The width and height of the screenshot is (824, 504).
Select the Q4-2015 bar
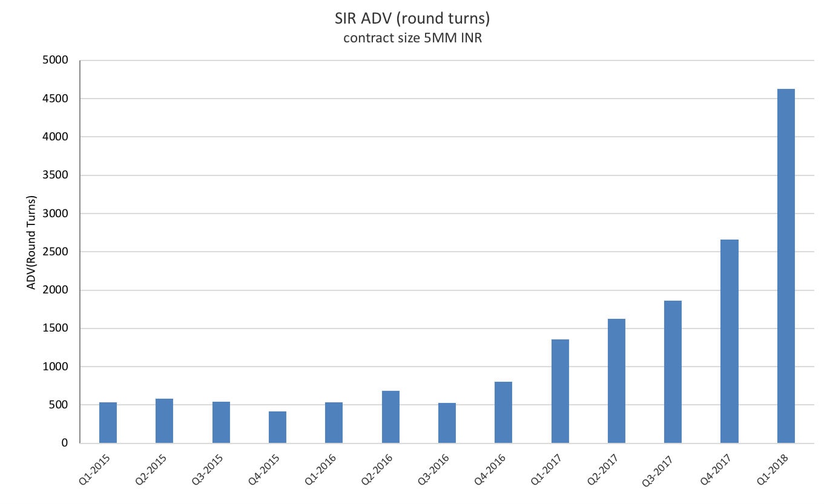pyautogui.click(x=277, y=427)
